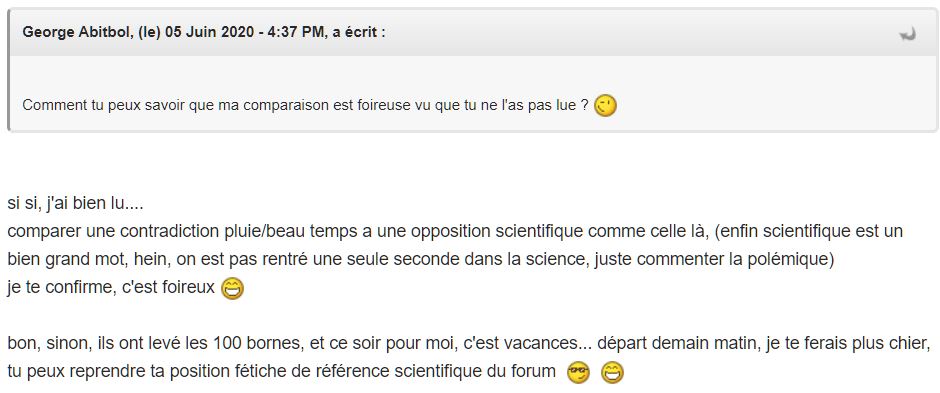
Task: Click the final grinning emoji of the post
Action: 612,373
